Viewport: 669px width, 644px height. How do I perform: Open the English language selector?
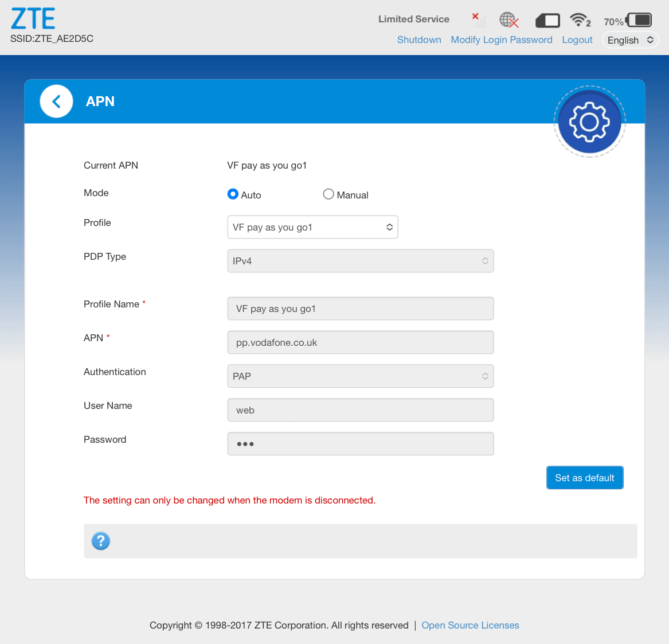click(630, 40)
